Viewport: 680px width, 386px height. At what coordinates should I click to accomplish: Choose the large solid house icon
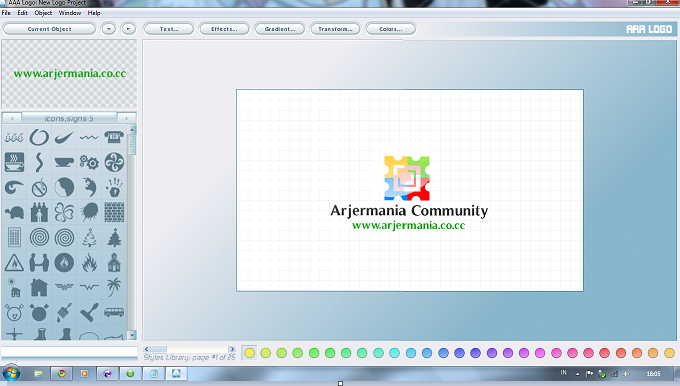(39, 287)
